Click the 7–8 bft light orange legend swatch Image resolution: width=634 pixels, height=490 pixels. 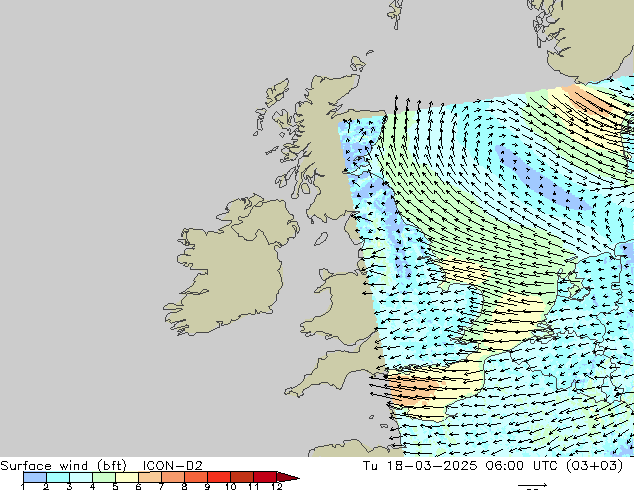pos(173,477)
